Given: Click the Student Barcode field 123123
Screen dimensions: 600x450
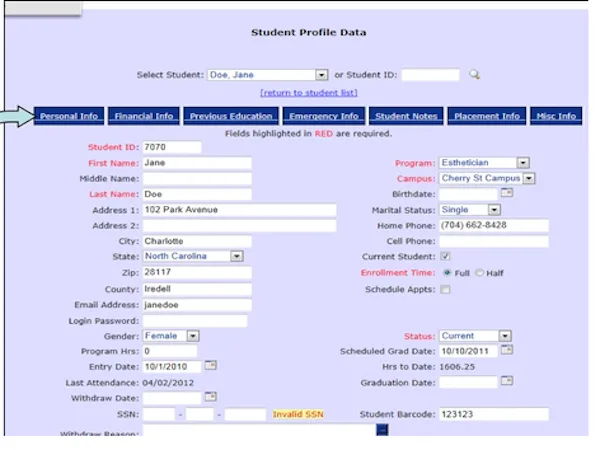Looking at the screenshot, I should pyautogui.click(x=494, y=414).
